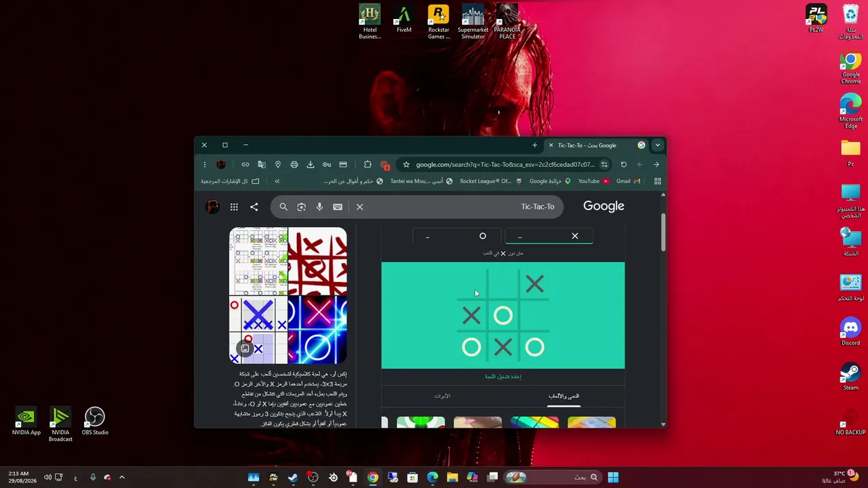Open the Discord desktop shortcut

pos(850,331)
